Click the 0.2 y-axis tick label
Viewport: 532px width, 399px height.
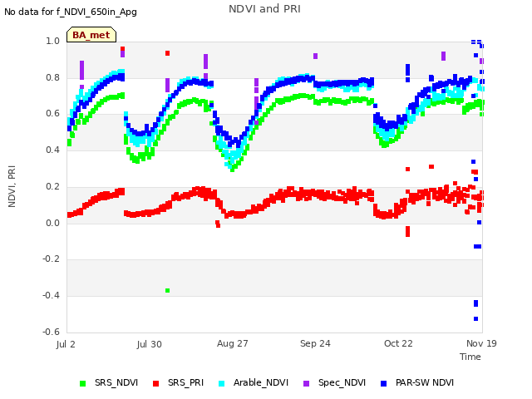click(x=53, y=186)
